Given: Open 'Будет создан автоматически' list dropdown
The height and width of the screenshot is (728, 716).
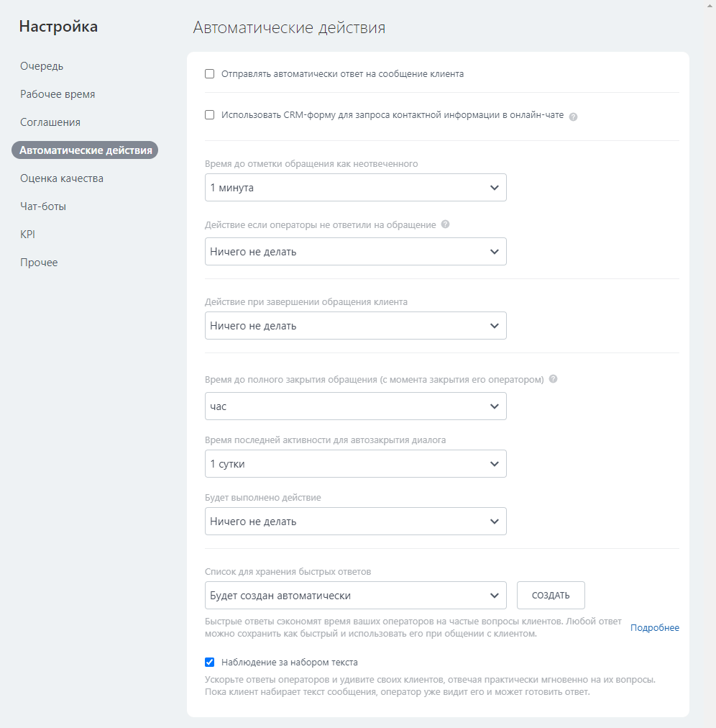Looking at the screenshot, I should pyautogui.click(x=355, y=595).
